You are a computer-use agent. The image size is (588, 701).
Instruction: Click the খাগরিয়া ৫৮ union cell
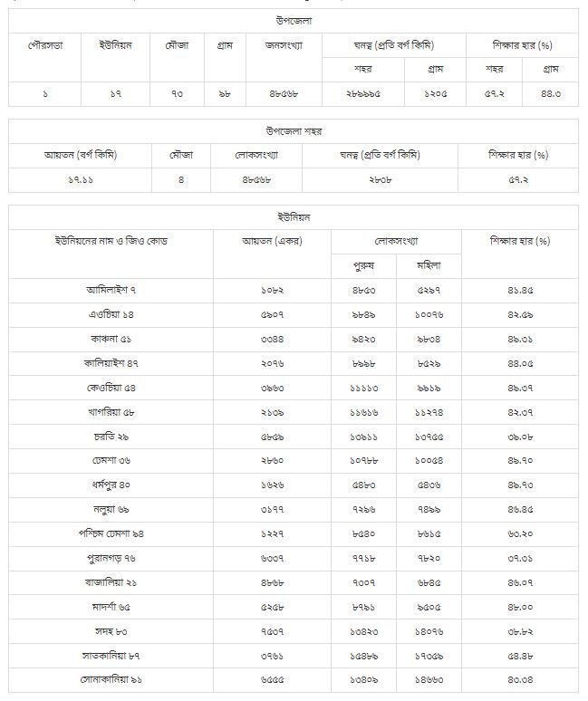click(x=111, y=412)
